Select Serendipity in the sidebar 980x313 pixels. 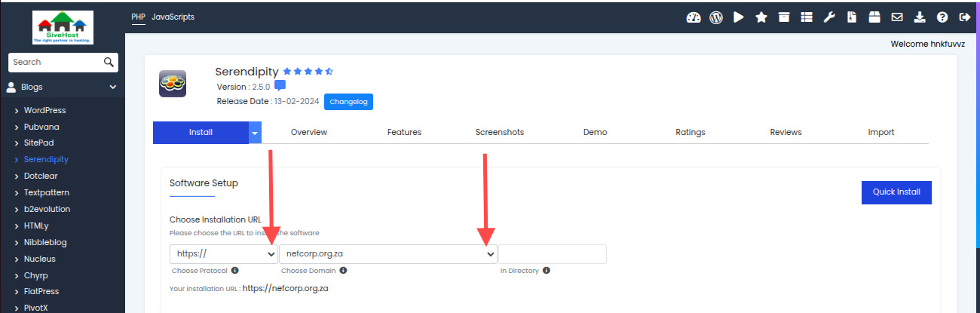[x=46, y=159]
